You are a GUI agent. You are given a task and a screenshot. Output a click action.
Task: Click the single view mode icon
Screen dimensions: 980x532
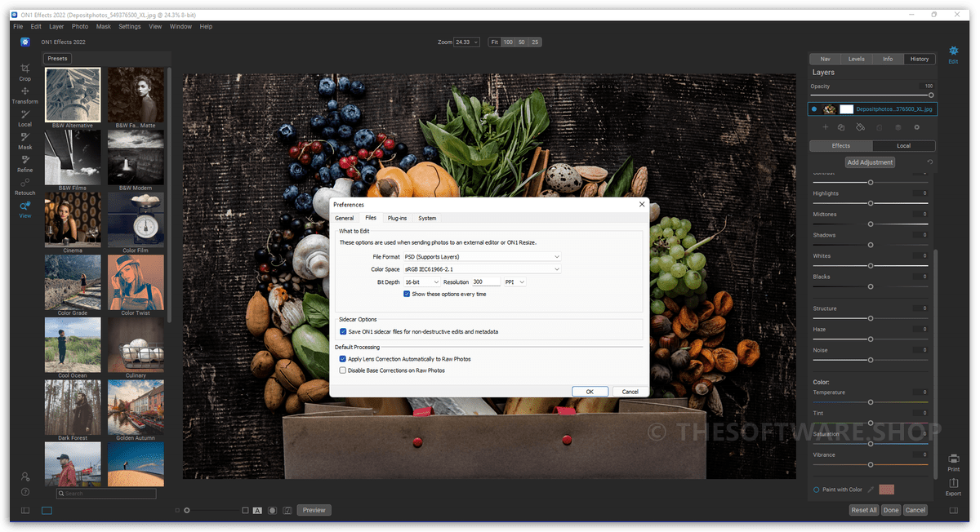tap(47, 511)
